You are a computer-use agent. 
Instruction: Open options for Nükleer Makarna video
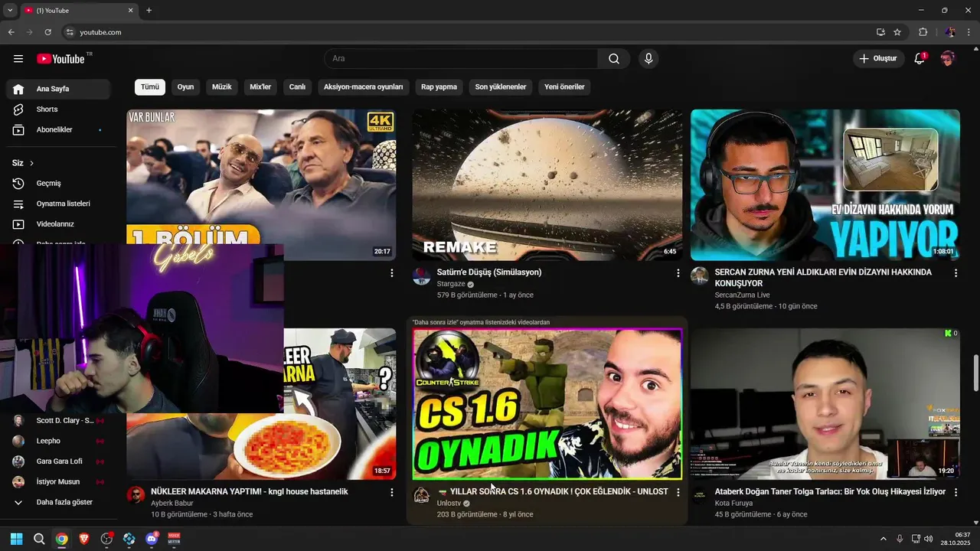tap(391, 493)
